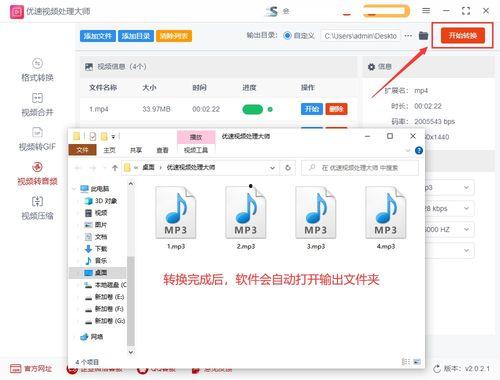The image size is (500, 380).
Task: Click the 官方网址 icon at bottom left
Action: (15, 368)
